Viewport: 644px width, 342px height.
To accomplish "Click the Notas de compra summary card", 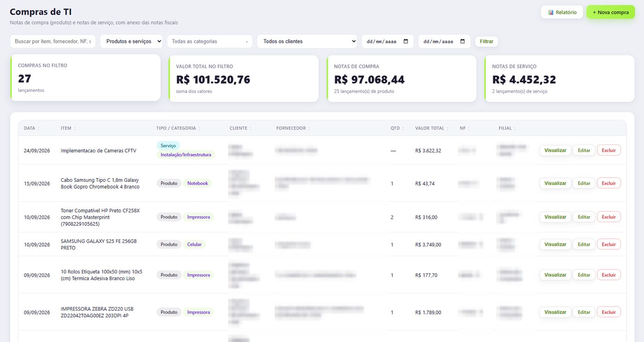I will [402, 78].
